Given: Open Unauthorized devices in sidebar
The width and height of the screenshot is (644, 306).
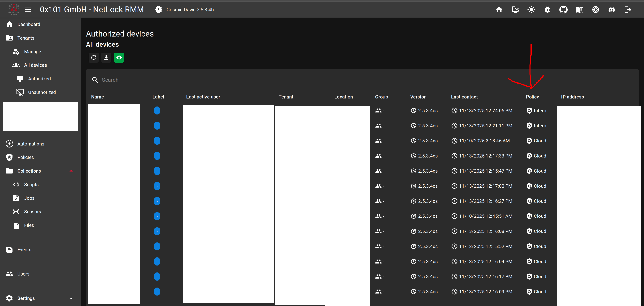Looking at the screenshot, I should click(42, 92).
